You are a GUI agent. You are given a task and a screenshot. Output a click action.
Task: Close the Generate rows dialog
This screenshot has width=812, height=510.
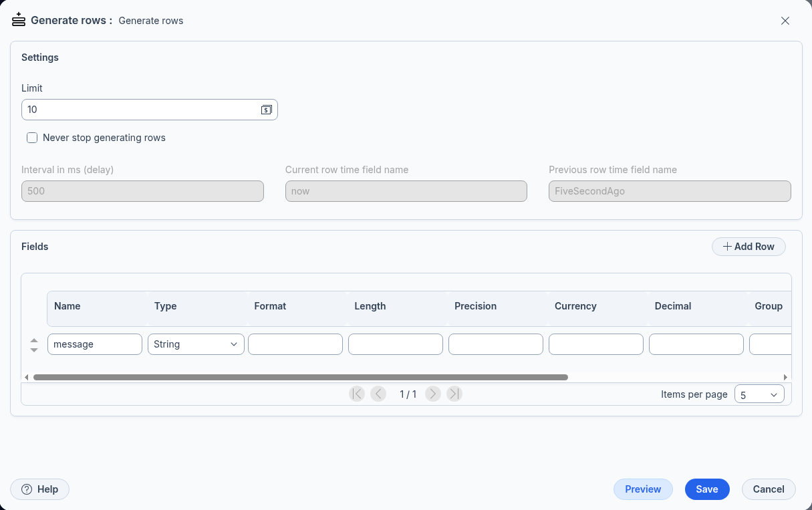pos(785,21)
